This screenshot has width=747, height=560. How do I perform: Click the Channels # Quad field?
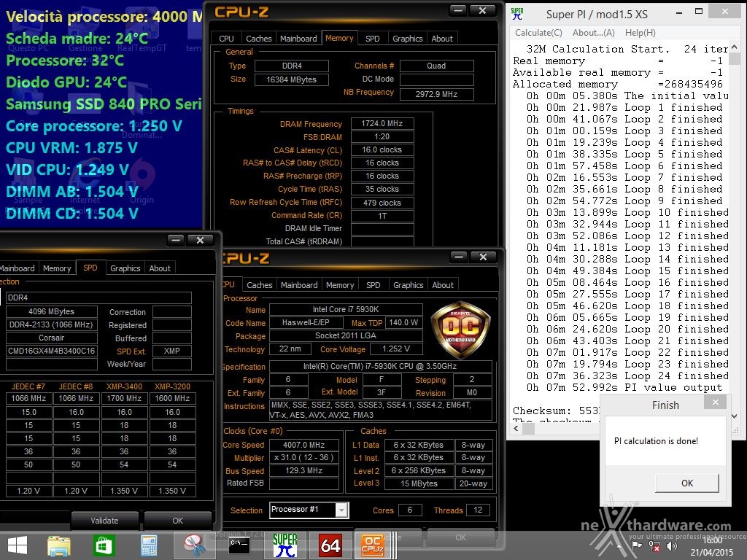point(437,66)
